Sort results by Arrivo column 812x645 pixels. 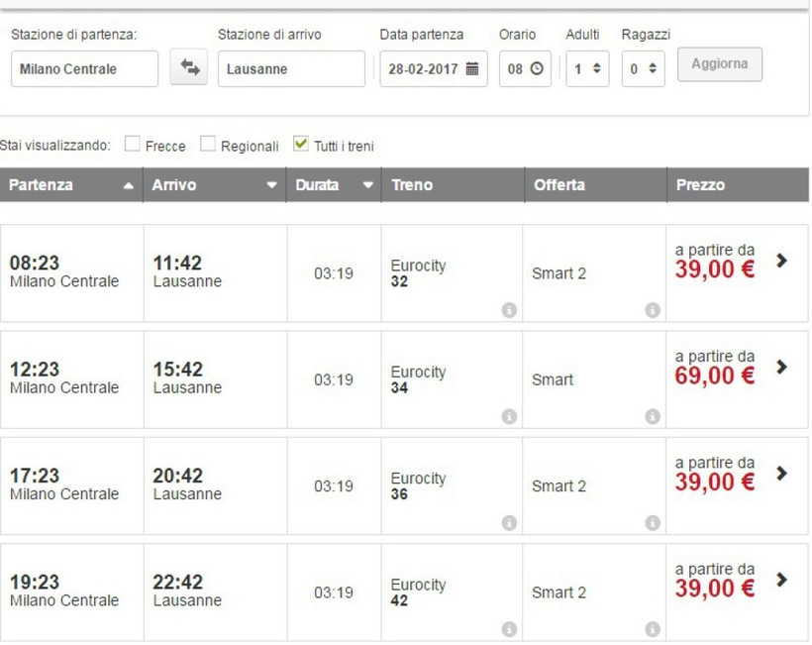click(x=215, y=185)
